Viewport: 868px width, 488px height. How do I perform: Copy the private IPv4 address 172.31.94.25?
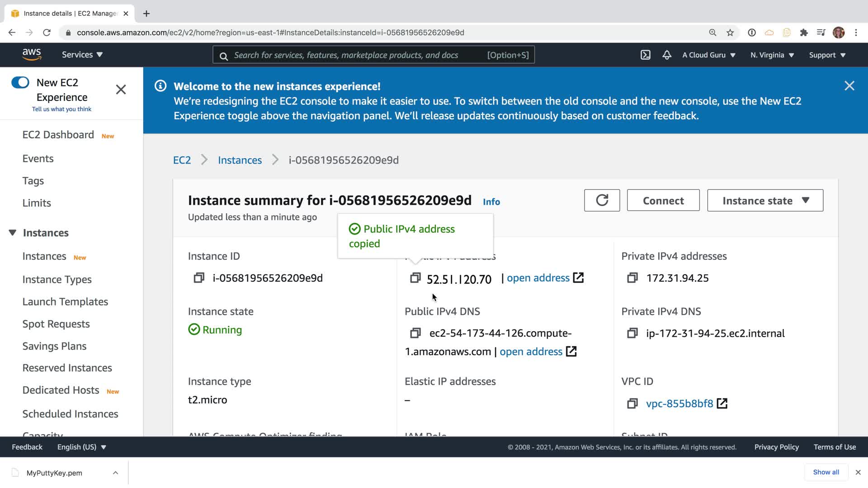click(632, 278)
